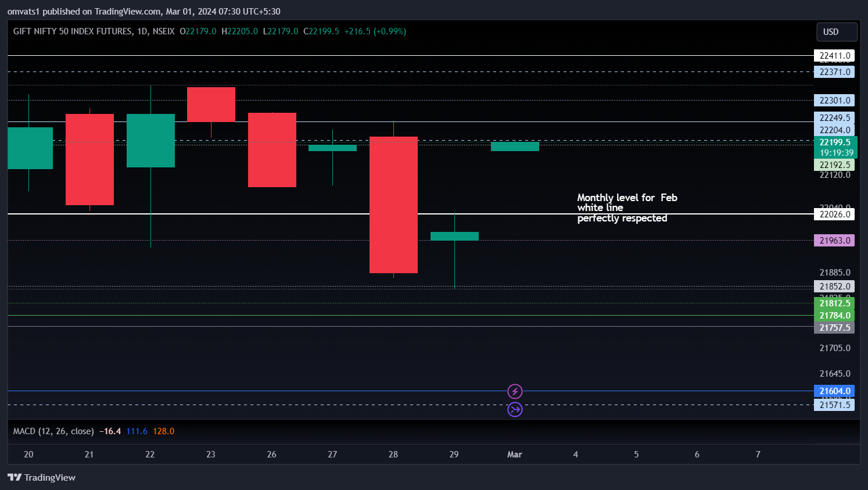Click the 'Mar' date label on time axis

[515, 455]
